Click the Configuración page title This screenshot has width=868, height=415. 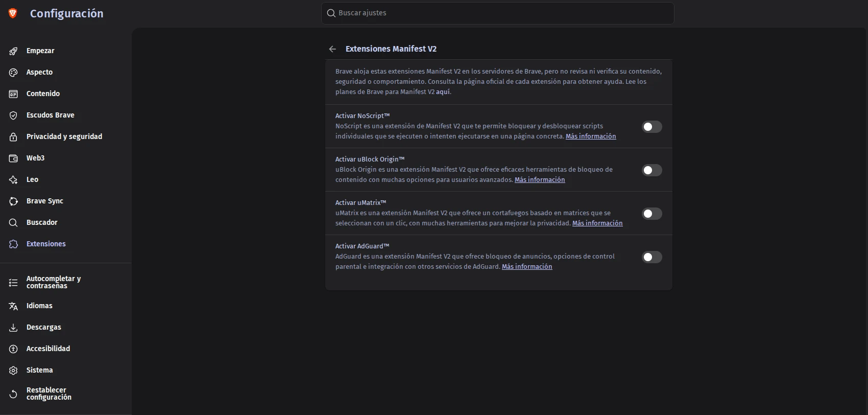[x=66, y=14]
